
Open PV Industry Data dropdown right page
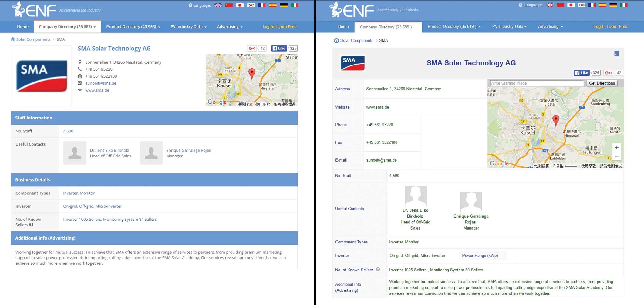[x=509, y=26]
